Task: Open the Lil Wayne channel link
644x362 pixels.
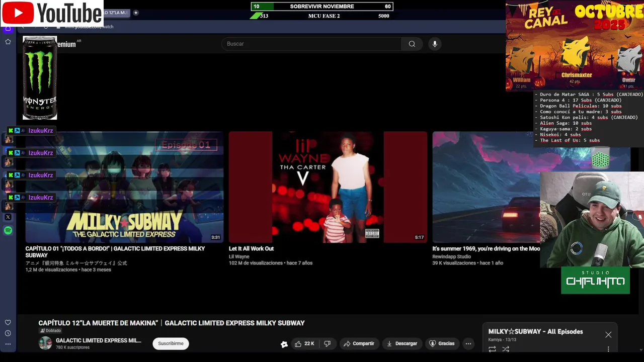Action: click(239, 256)
